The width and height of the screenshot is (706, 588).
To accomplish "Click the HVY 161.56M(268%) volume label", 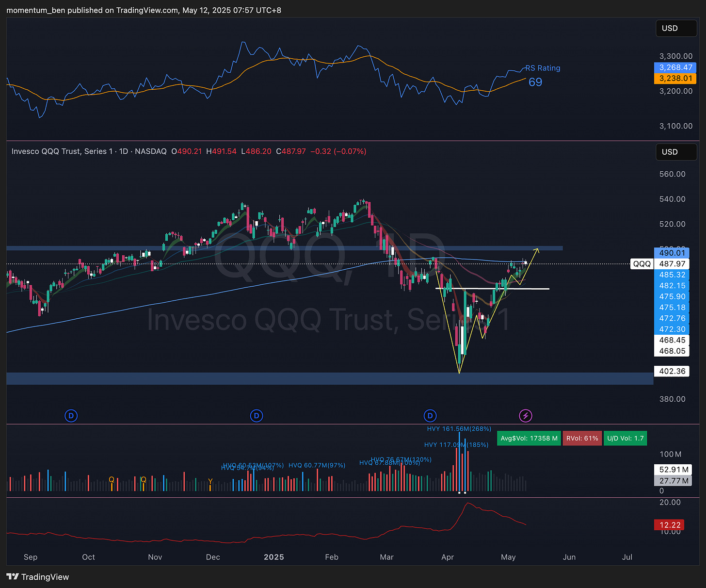I will tap(459, 429).
